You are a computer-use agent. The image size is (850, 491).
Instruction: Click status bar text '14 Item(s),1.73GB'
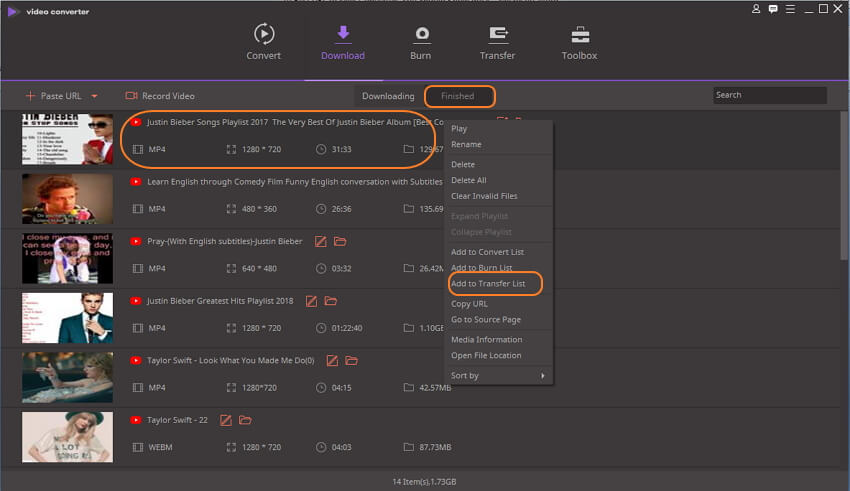point(424,482)
